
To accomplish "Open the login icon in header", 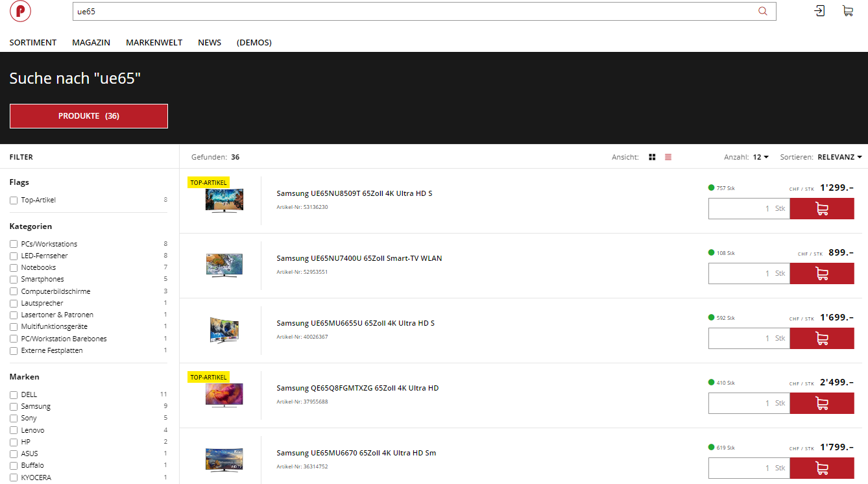I will (x=819, y=11).
